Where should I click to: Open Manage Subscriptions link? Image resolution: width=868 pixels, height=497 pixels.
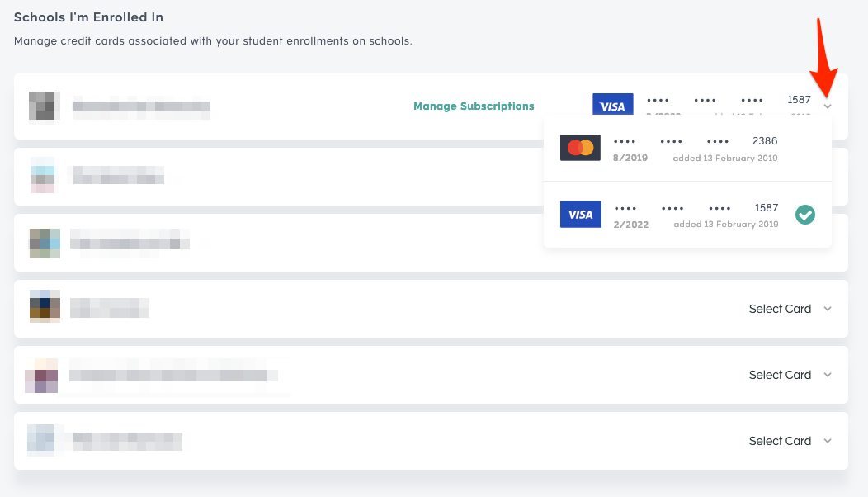pos(474,106)
